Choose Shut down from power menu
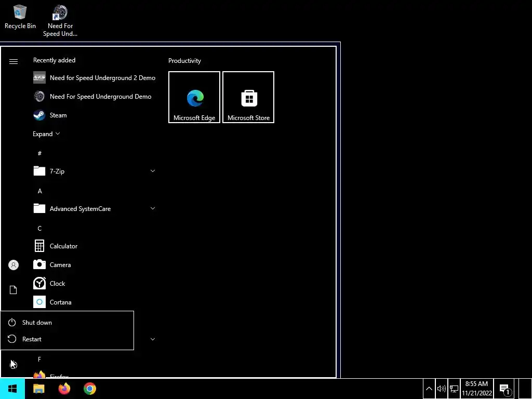Viewport: 532px width, 399px height. pos(67,322)
